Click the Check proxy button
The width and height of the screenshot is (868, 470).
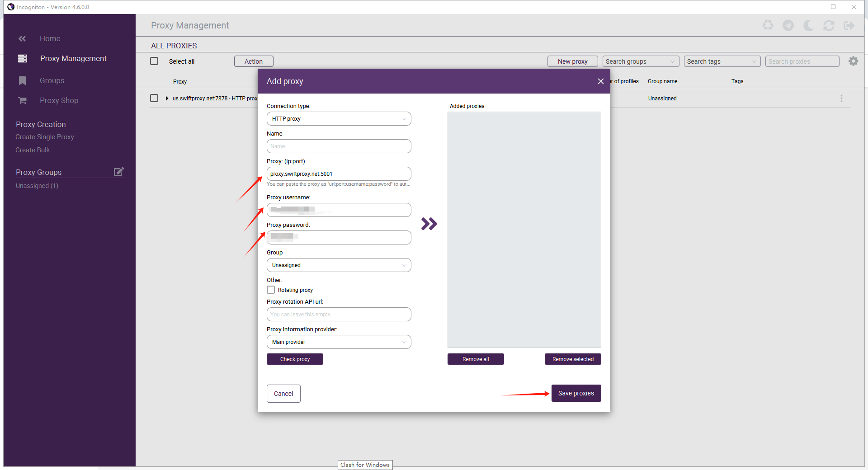[x=295, y=359]
